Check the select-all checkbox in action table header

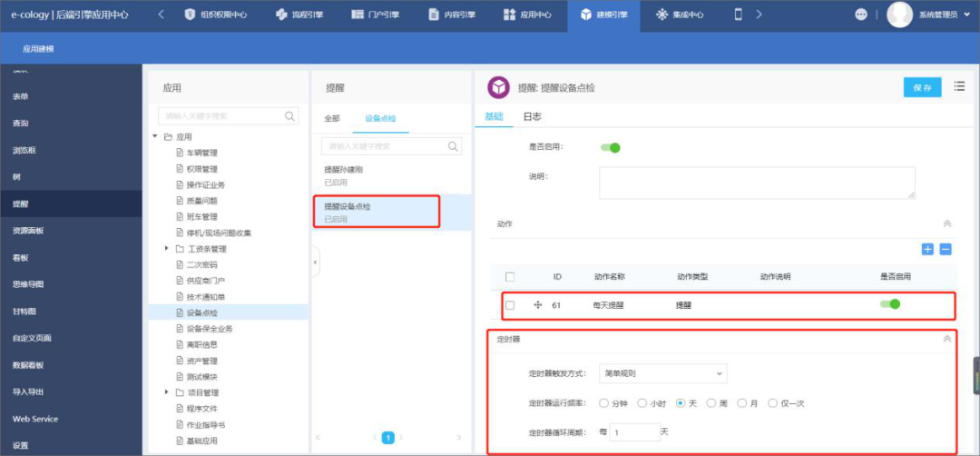pyautogui.click(x=510, y=276)
